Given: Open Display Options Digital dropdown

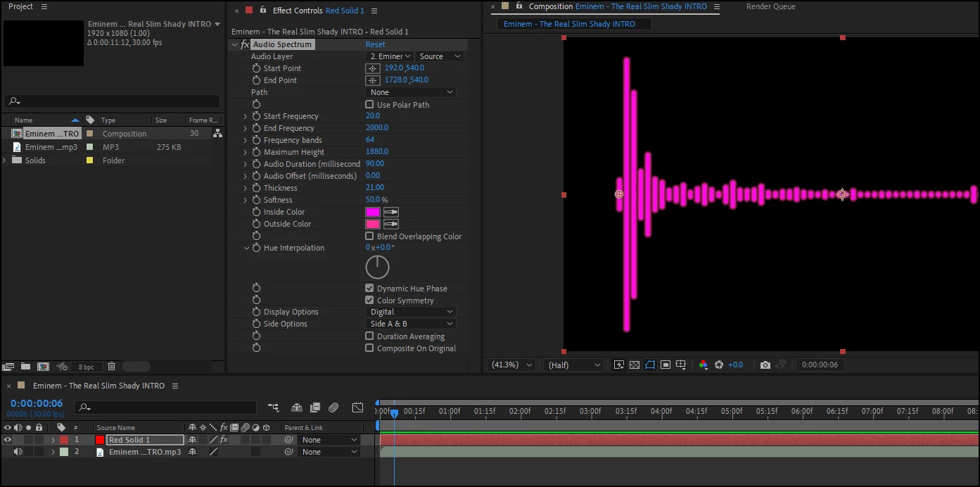Looking at the screenshot, I should point(411,312).
